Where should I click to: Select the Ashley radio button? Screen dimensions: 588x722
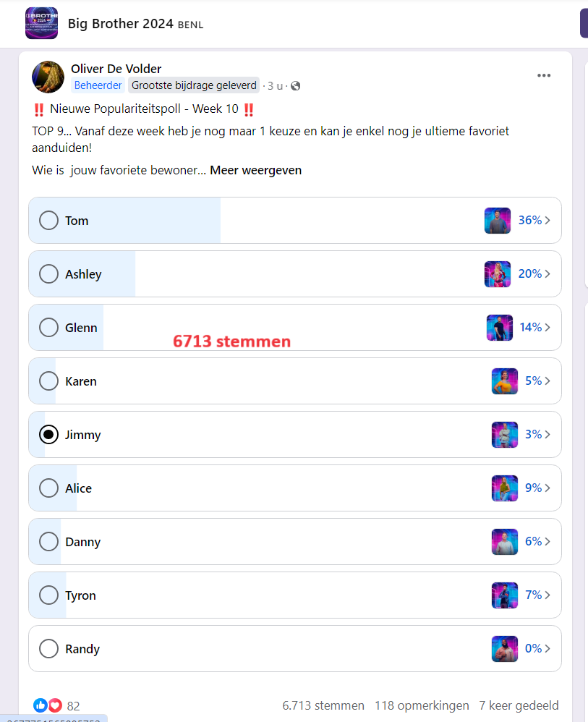pyautogui.click(x=48, y=274)
